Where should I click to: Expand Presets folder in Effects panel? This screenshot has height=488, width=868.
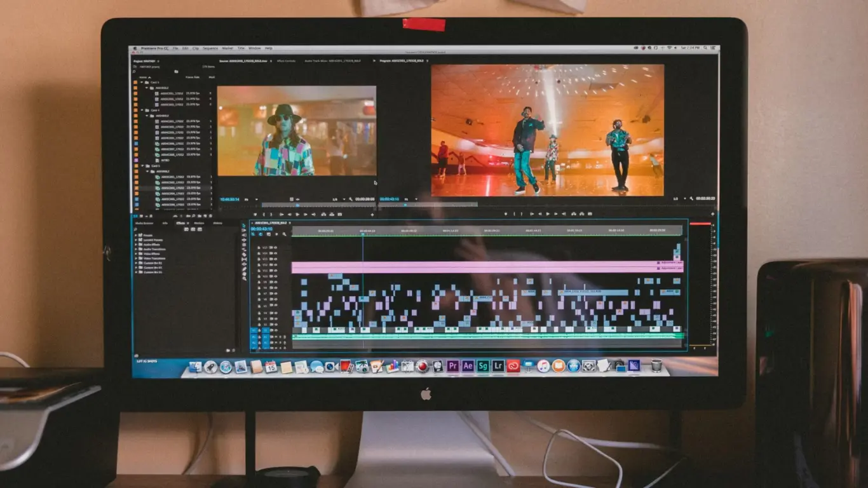pos(136,235)
